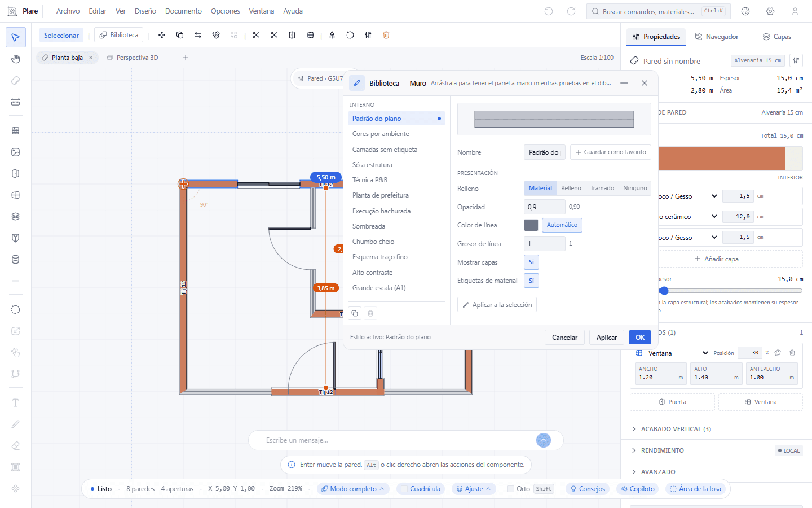This screenshot has height=508, width=812.
Task: Open the Modo completo dropdown
Action: tap(353, 489)
